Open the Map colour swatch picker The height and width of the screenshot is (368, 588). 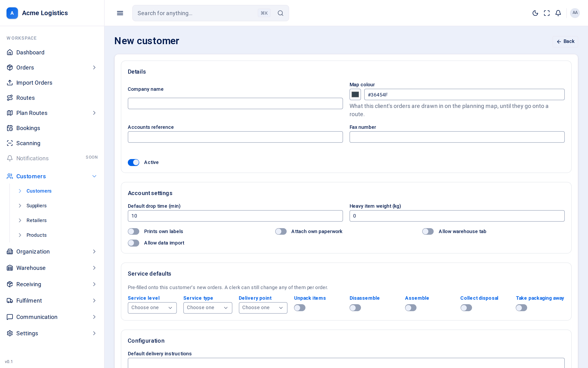coord(355,94)
